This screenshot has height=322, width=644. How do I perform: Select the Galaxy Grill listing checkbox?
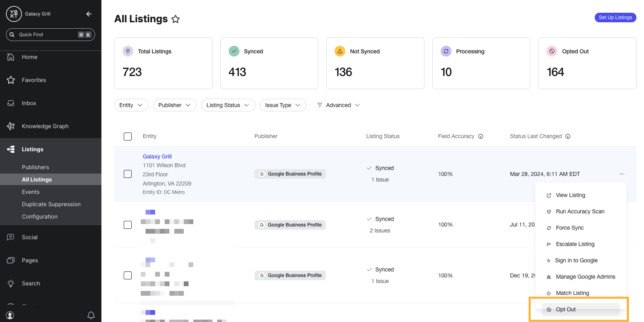128,174
